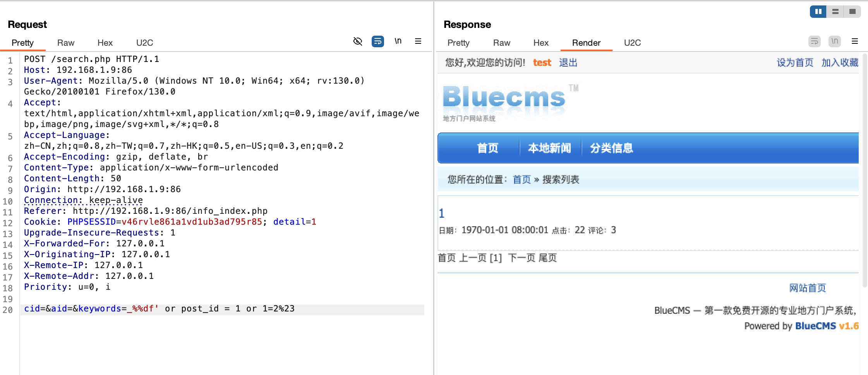Click the Cookie PHPSESSID header line
This screenshot has width=868, height=375.
click(x=170, y=222)
